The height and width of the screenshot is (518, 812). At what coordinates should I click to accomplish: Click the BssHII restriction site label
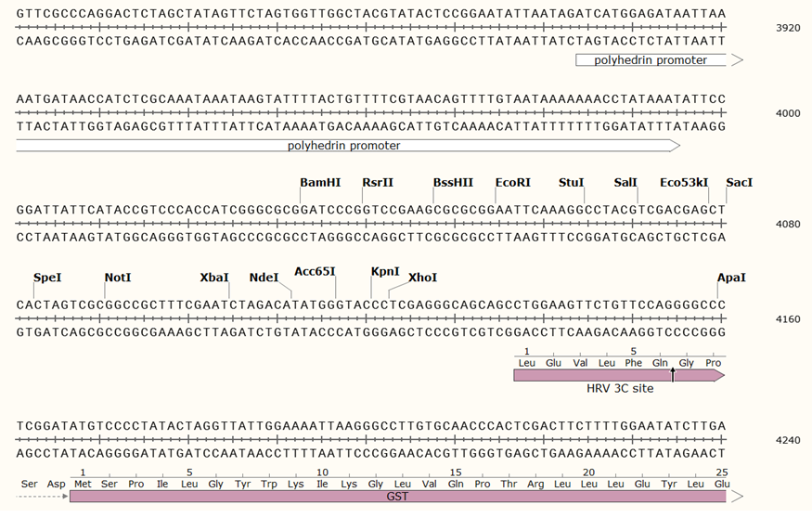pos(453,182)
